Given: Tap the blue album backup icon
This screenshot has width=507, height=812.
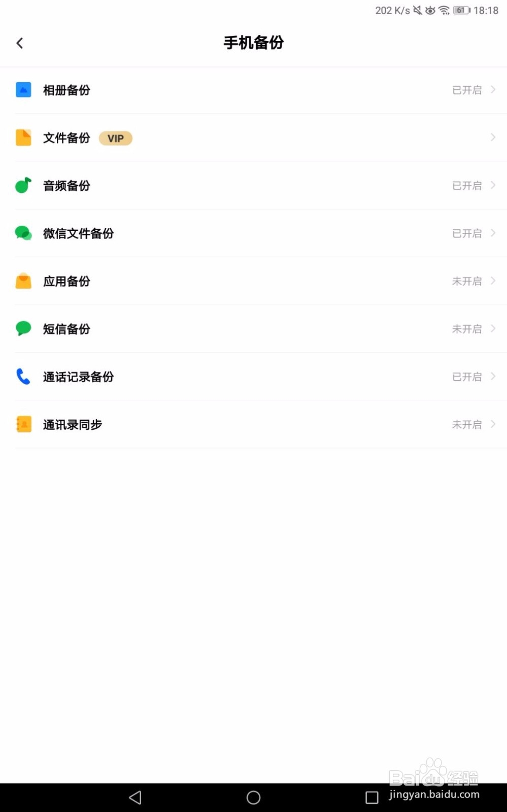Looking at the screenshot, I should [23, 90].
